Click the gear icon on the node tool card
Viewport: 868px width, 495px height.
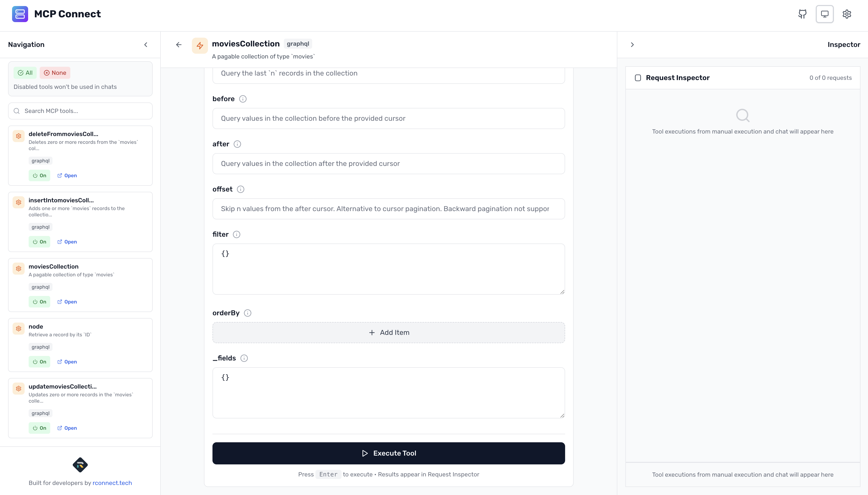19,328
